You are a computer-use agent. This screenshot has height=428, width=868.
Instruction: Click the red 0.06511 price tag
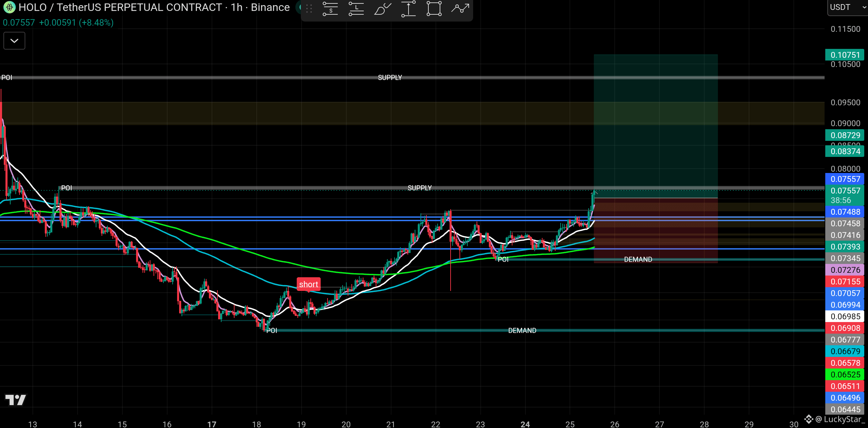[845, 386]
